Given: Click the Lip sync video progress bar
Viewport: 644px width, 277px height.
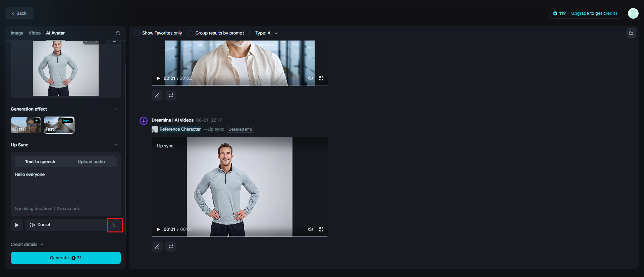Looking at the screenshot, I should pyautogui.click(x=239, y=236).
